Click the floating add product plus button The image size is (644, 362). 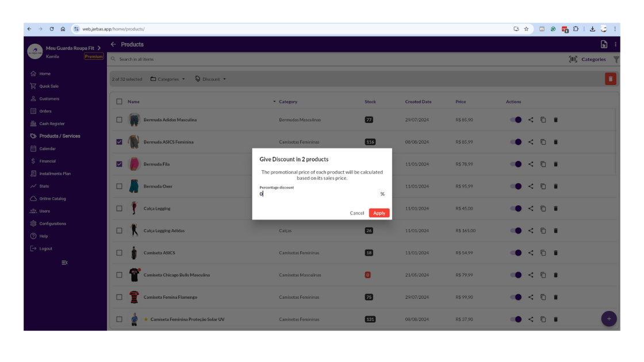click(608, 318)
